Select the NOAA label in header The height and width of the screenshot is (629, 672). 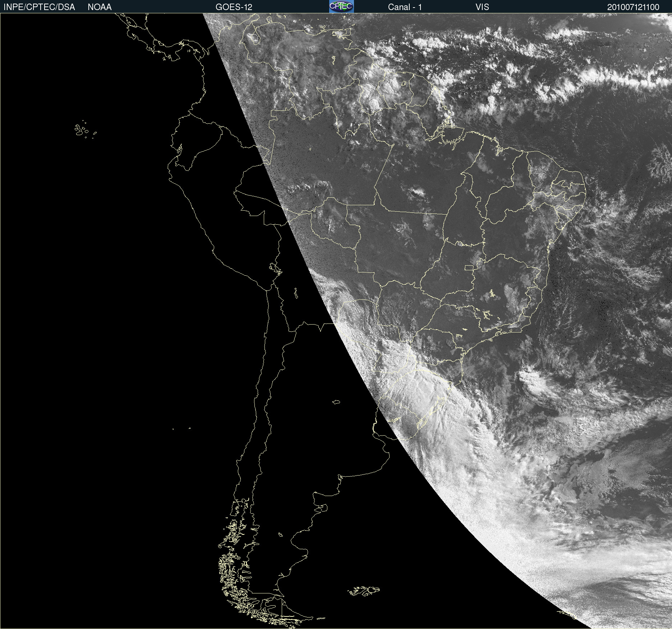pyautogui.click(x=100, y=7)
